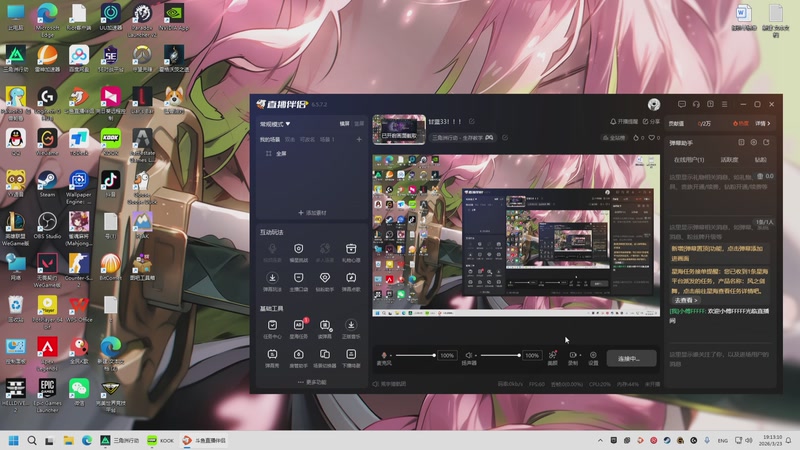Click stream cover thumbnail
800x450 pixels.
click(399, 129)
